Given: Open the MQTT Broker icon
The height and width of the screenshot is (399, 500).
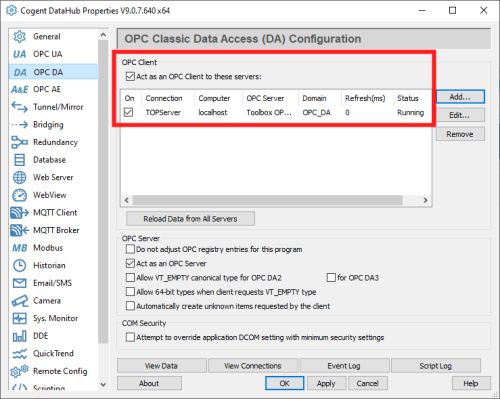Looking at the screenshot, I should [19, 230].
